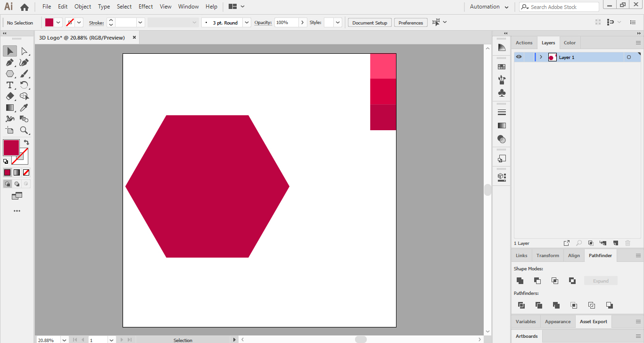Open fill color dropdown in control bar
The height and width of the screenshot is (343, 644).
pos(58,22)
